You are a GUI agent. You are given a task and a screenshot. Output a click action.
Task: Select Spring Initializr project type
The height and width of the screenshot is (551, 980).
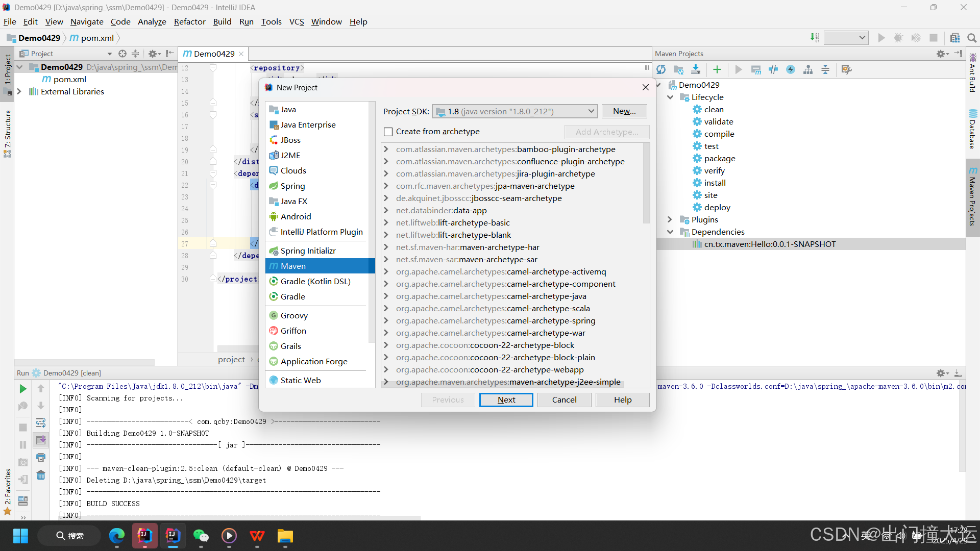coord(308,251)
